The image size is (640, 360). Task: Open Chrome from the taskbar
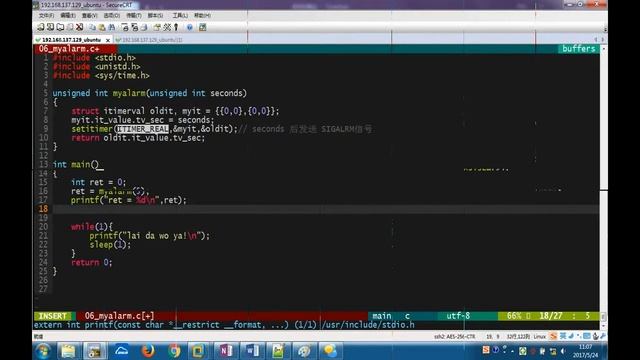coord(174,351)
